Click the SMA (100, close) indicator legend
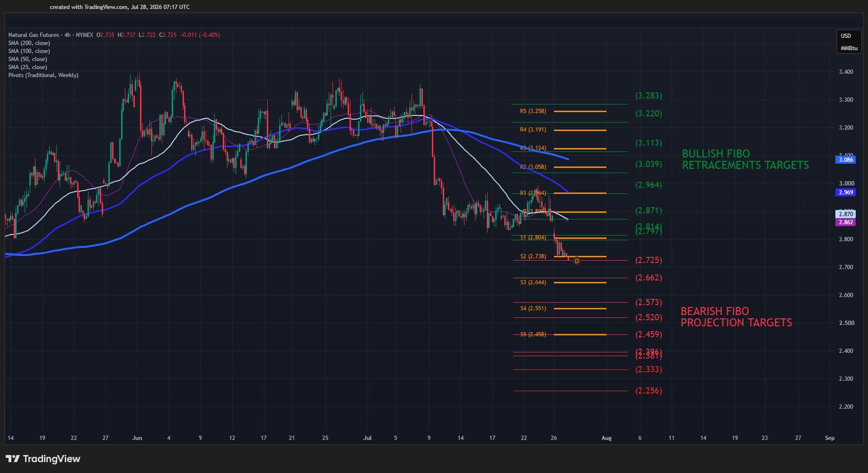 click(x=29, y=51)
